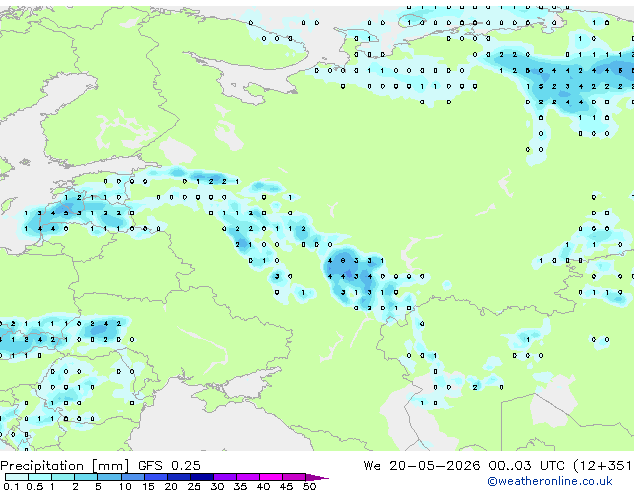Click the 0.5–1 mm legend color box
This screenshot has height=490, width=634.
[x=40, y=477]
